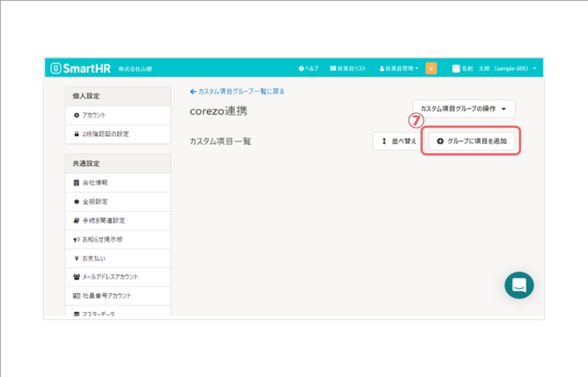Open 全般設定 in sidebar
Image resolution: width=588 pixels, height=377 pixels.
coord(118,202)
